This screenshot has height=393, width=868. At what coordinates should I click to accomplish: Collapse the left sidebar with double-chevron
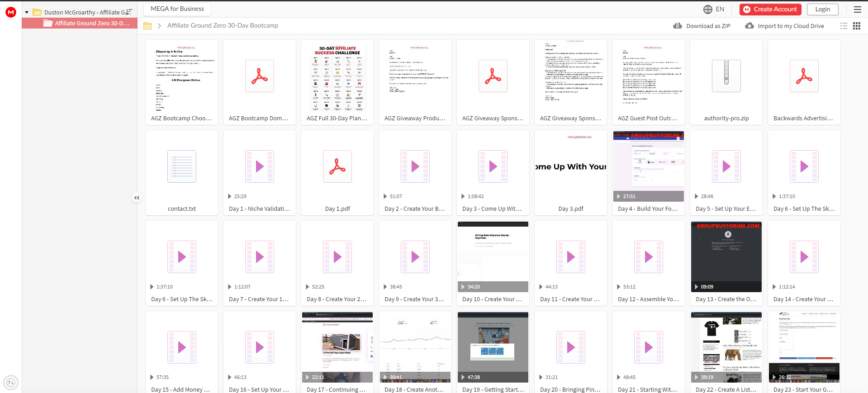[137, 198]
